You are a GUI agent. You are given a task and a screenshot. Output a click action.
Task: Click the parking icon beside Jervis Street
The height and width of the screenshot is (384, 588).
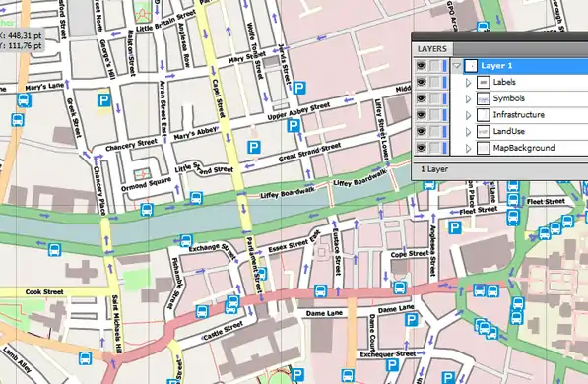(298, 89)
